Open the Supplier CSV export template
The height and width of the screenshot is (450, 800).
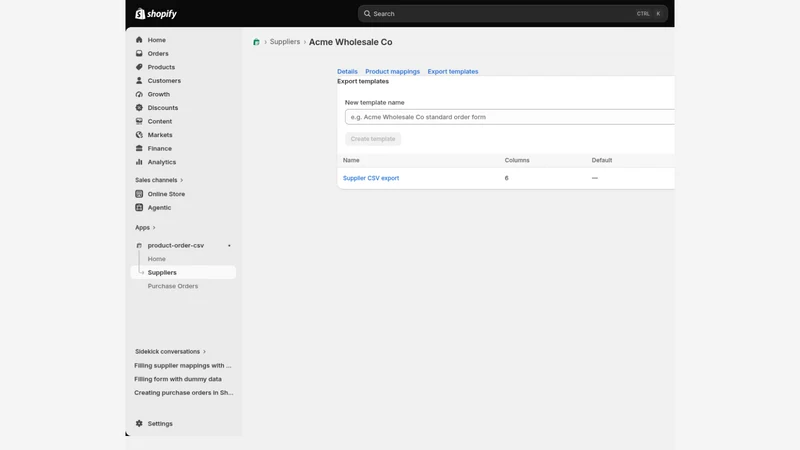(x=371, y=178)
